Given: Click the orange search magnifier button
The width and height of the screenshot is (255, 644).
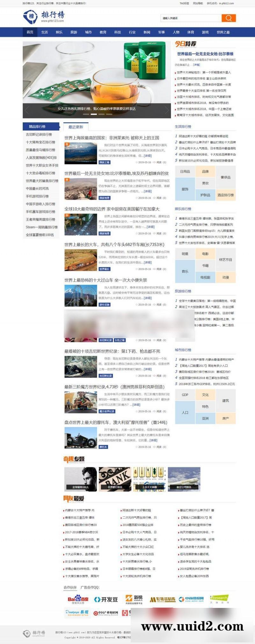Looking at the screenshot, I should click(x=229, y=18).
